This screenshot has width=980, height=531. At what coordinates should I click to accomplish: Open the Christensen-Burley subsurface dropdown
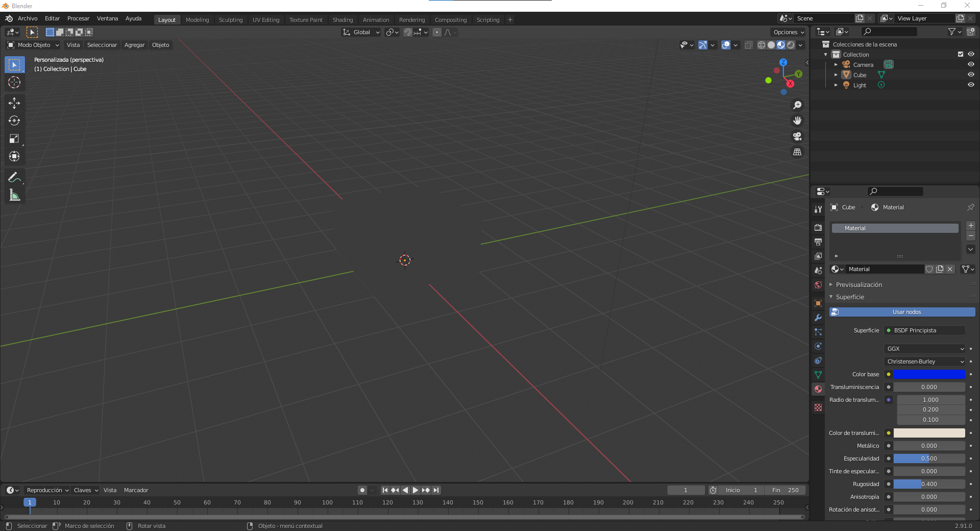(924, 361)
